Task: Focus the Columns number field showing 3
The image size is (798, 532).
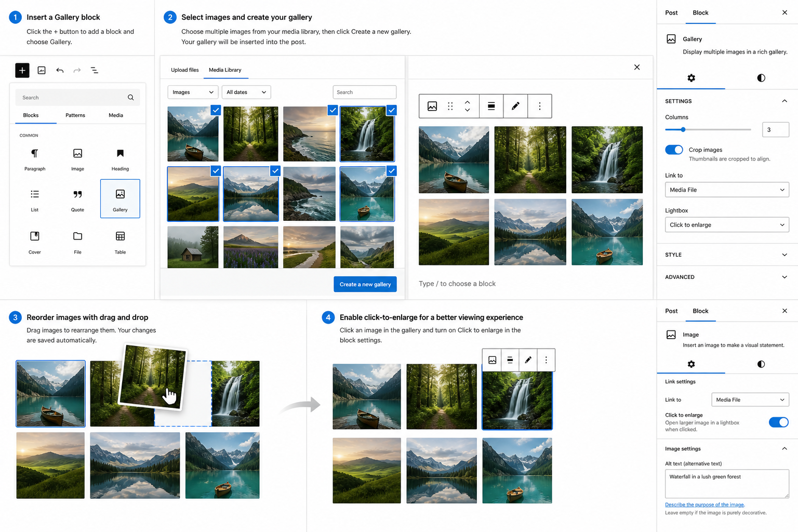Action: [x=776, y=129]
